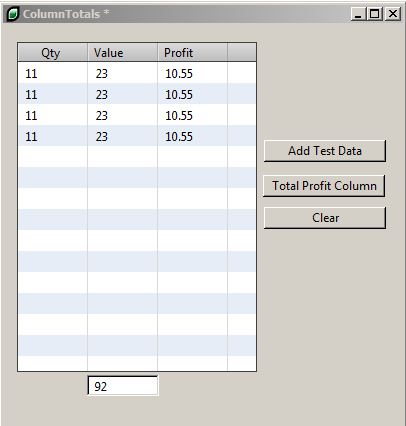
Task: Select the fourth data row
Action: (137, 136)
